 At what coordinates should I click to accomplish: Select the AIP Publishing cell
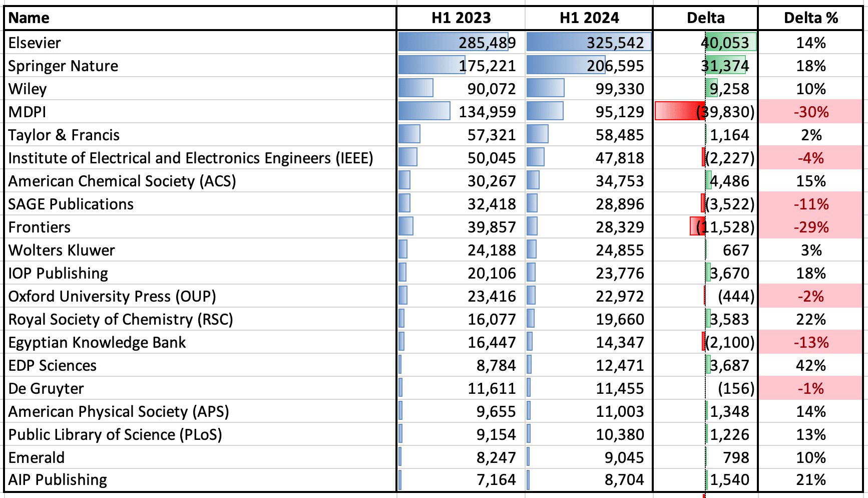click(x=200, y=480)
